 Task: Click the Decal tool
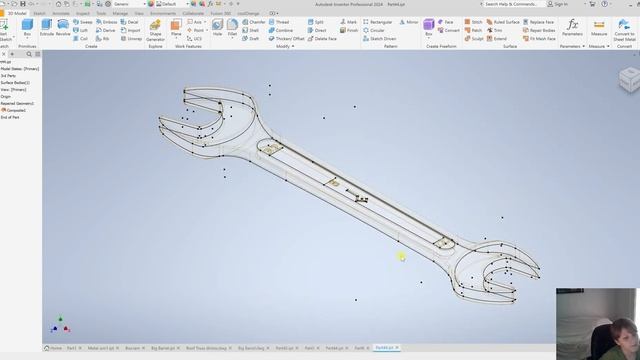(x=129, y=22)
